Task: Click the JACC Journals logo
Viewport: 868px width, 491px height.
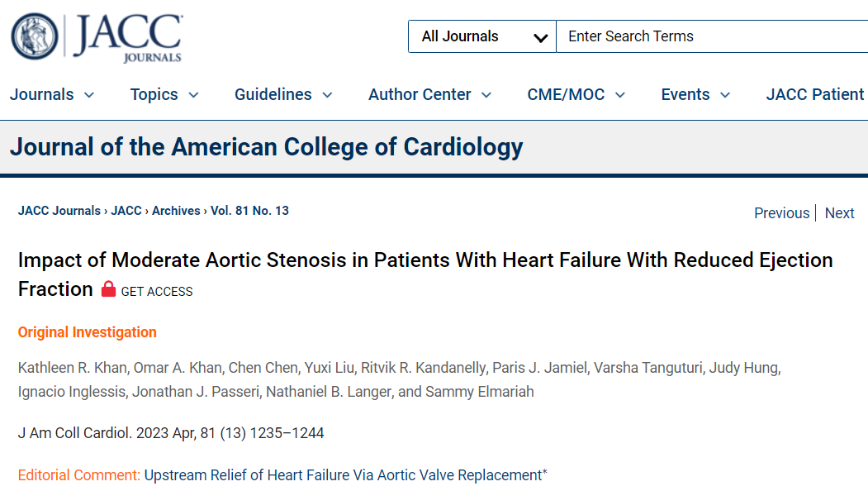Action: [97, 37]
